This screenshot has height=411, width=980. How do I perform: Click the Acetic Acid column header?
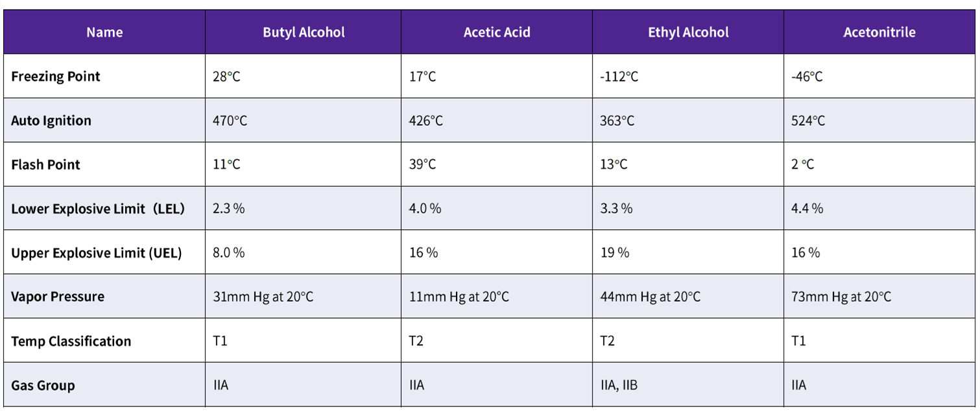pos(497,32)
